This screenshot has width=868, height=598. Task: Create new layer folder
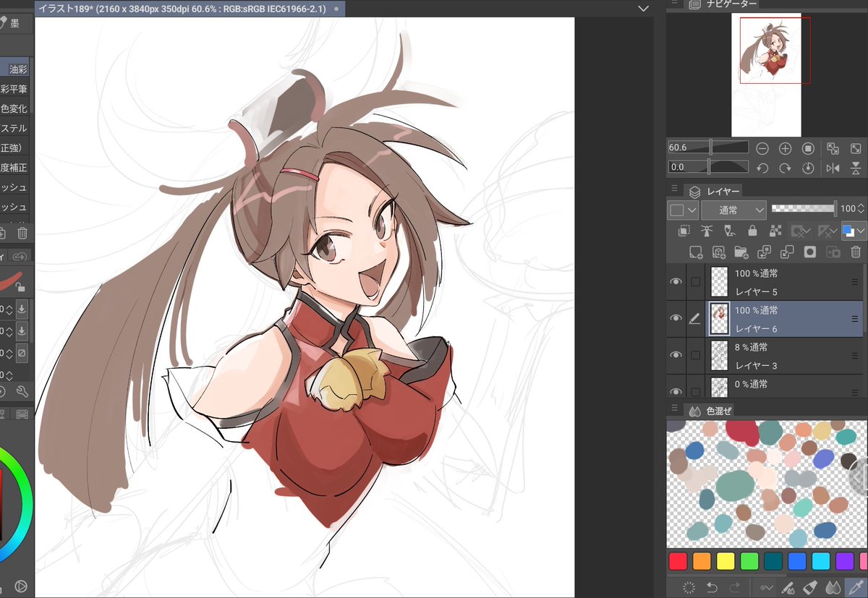[741, 252]
